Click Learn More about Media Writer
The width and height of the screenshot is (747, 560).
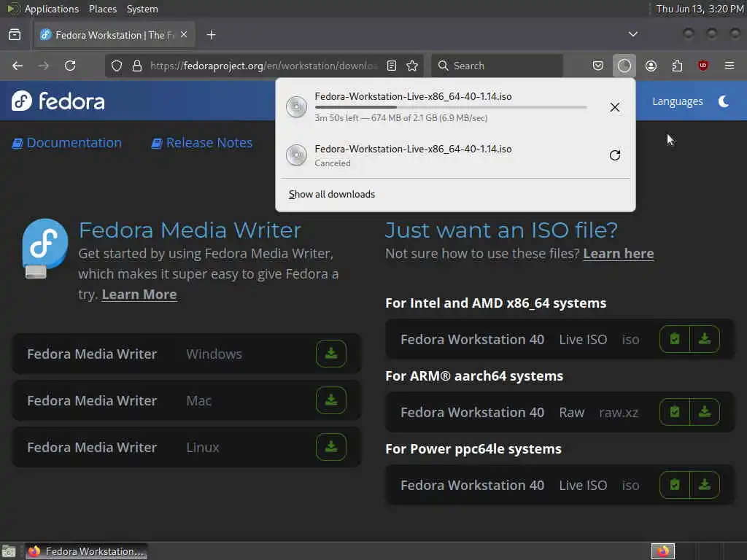pyautogui.click(x=139, y=295)
